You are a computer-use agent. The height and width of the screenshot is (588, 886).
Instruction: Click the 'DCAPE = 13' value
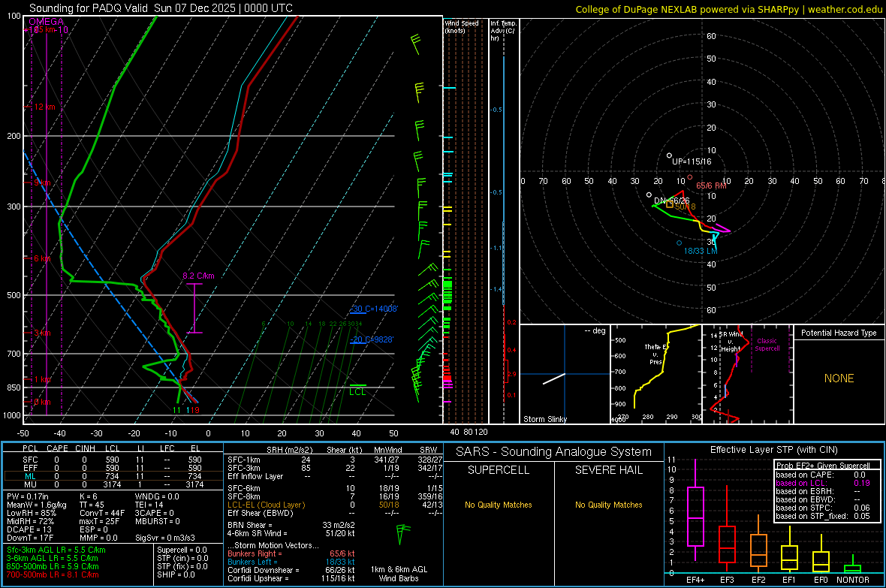(x=29, y=529)
